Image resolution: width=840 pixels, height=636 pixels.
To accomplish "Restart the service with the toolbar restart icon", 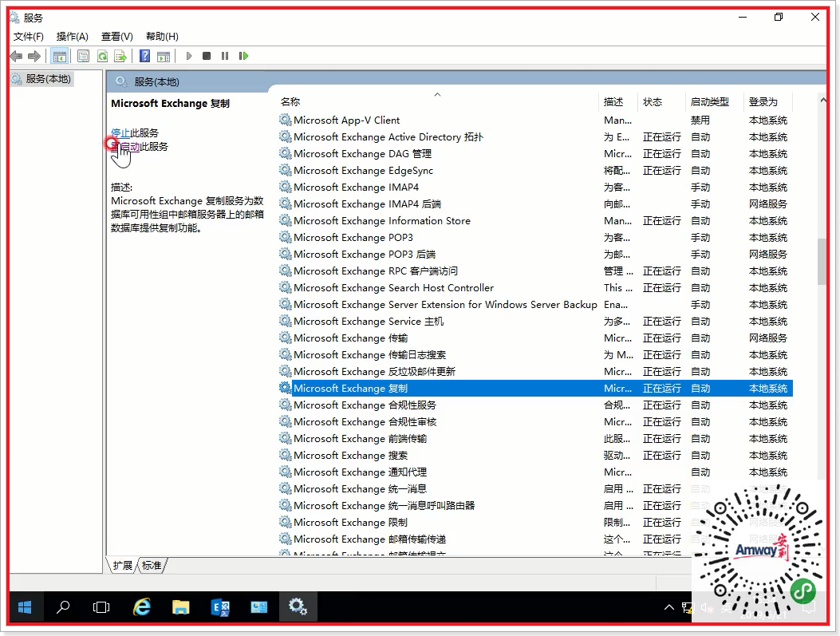I will (x=243, y=56).
